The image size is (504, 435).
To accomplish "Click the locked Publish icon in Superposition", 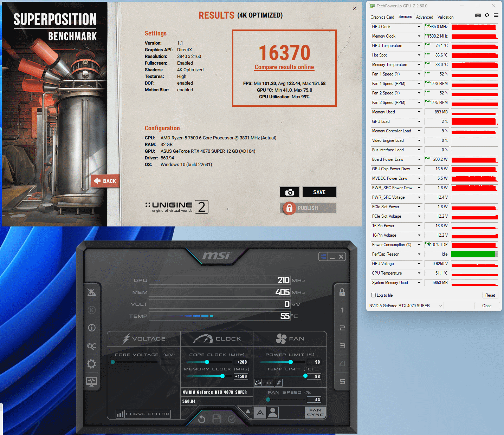I will coord(289,208).
